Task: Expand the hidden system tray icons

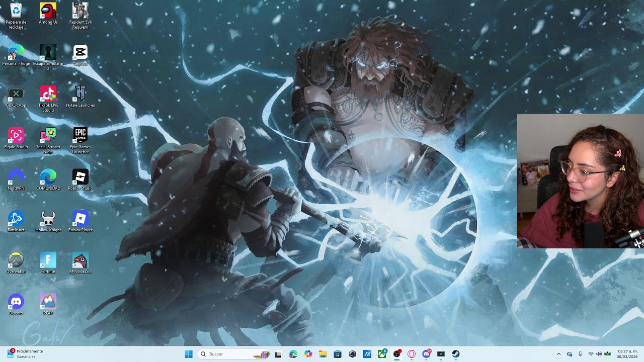Action: pyautogui.click(x=558, y=354)
